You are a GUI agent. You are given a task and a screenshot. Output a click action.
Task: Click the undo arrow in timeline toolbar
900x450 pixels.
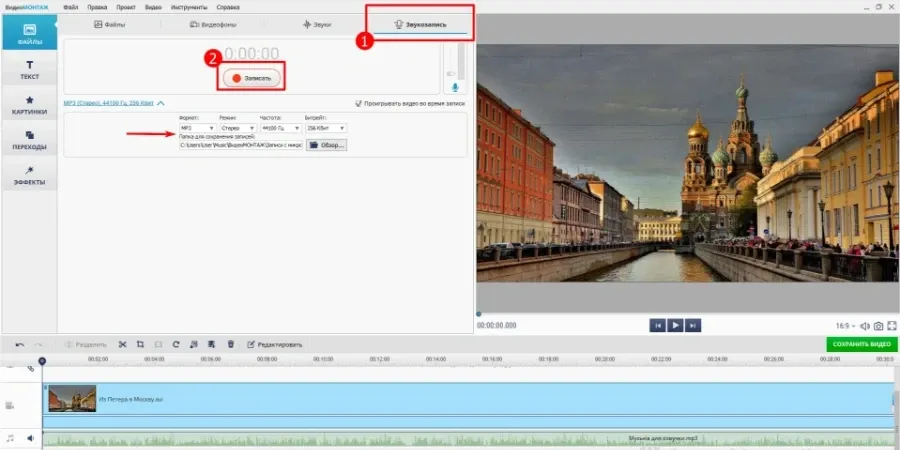tap(20, 344)
